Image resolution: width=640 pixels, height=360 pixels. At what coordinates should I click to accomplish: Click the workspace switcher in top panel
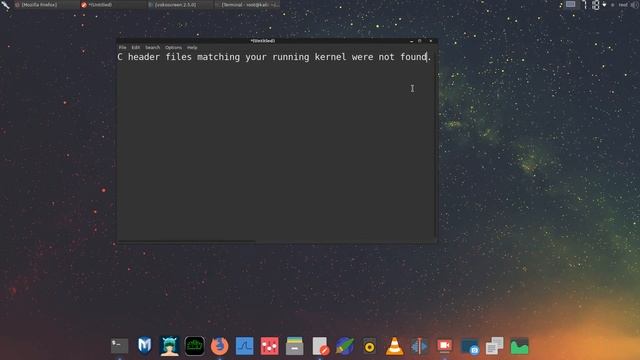tap(571, 4)
